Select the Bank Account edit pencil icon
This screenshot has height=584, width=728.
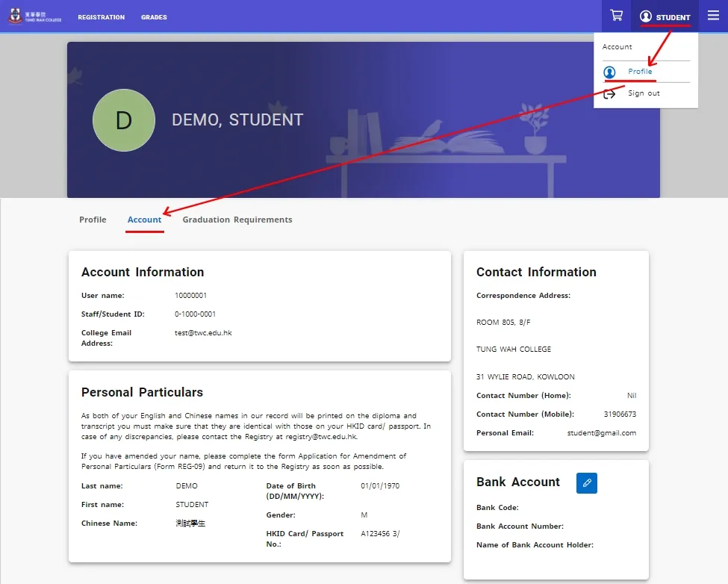[587, 483]
